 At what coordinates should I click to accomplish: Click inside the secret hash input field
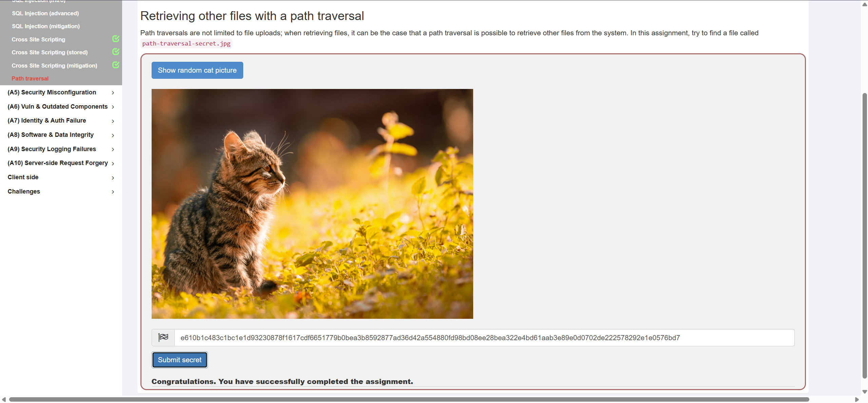[x=484, y=337]
